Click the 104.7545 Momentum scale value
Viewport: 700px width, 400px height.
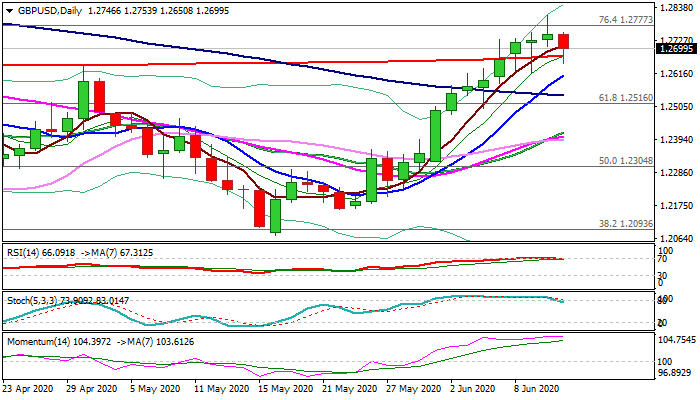677,339
